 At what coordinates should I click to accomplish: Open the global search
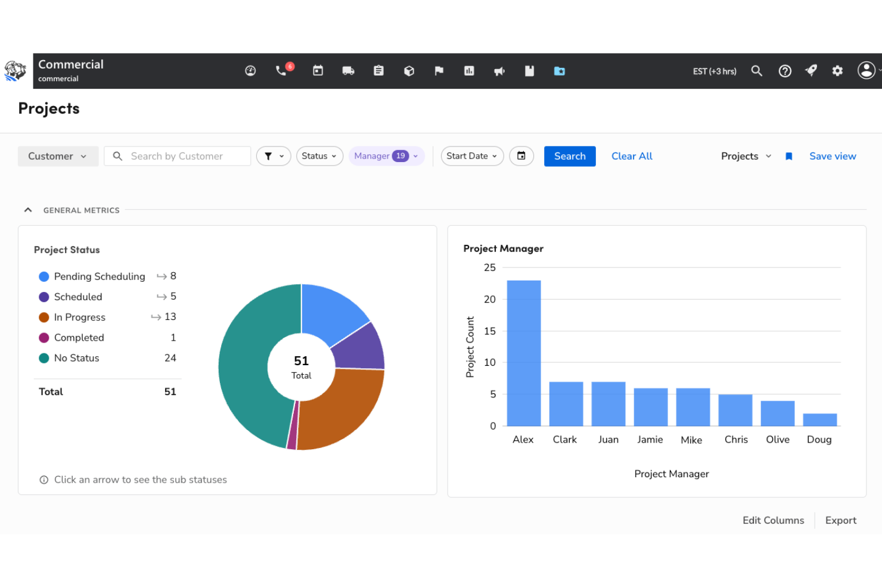[757, 70]
